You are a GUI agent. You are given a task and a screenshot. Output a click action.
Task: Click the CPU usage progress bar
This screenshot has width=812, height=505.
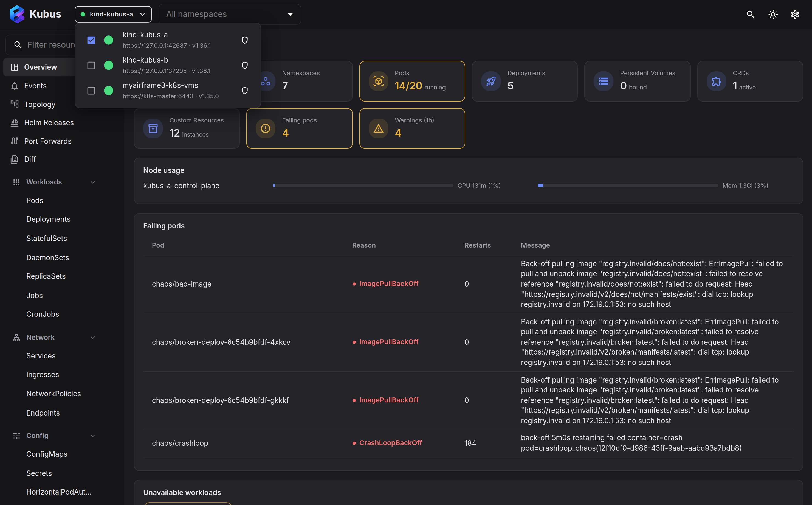[362, 185]
